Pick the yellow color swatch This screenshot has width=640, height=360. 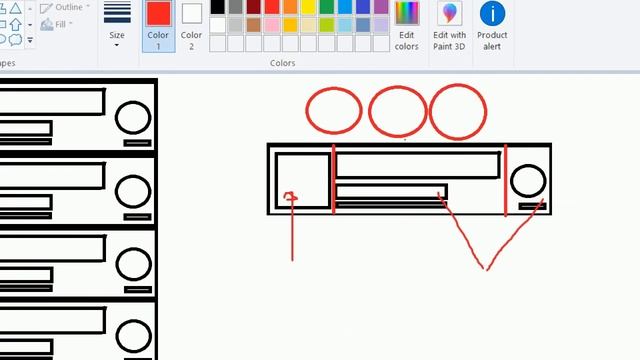tap(309, 7)
